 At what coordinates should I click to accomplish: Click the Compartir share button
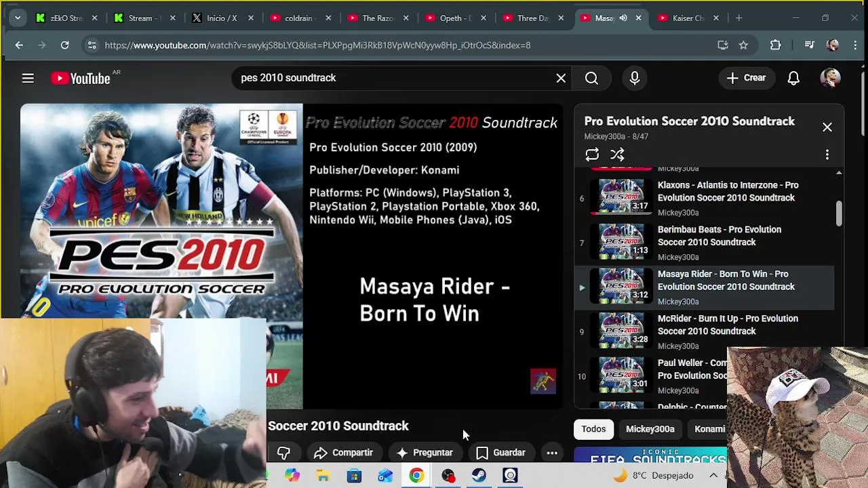tap(344, 453)
